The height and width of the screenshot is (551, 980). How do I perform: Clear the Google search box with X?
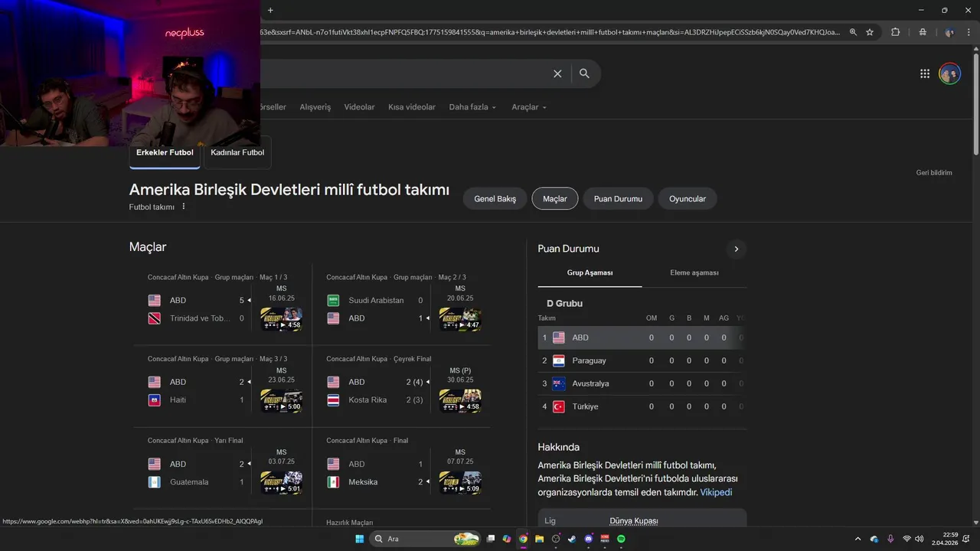pyautogui.click(x=557, y=73)
